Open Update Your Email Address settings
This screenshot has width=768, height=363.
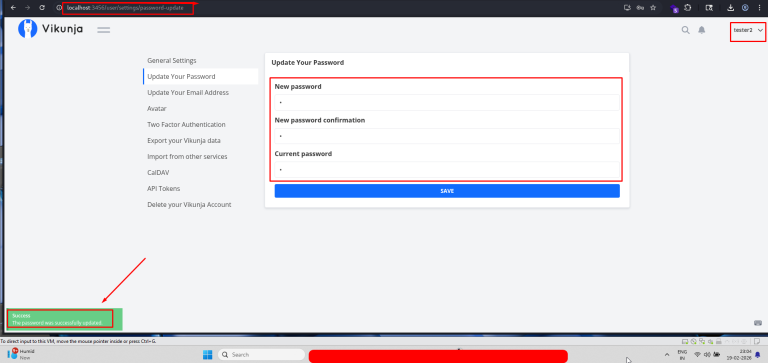[x=188, y=93]
